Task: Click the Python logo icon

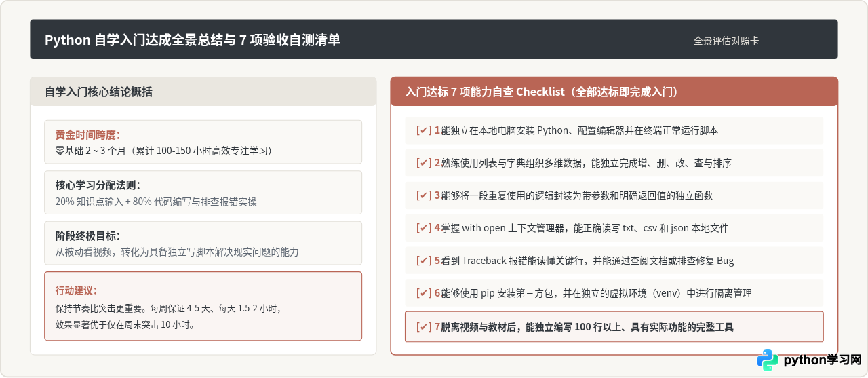Action: [768, 360]
